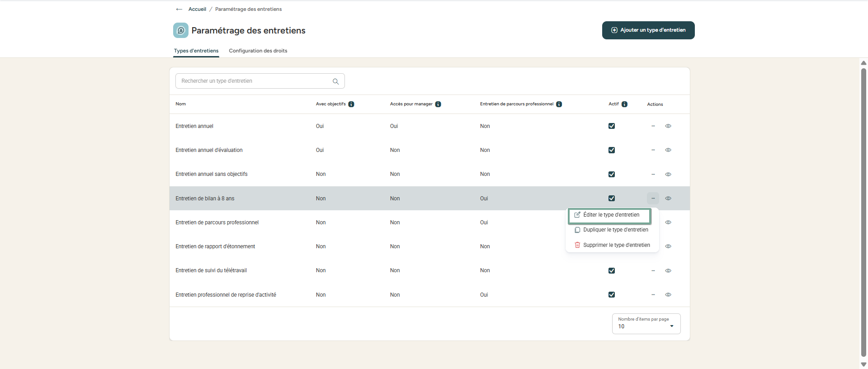868x369 pixels.
Task: View Entretien de suivi du télétravail eye icon
Action: coord(668,271)
